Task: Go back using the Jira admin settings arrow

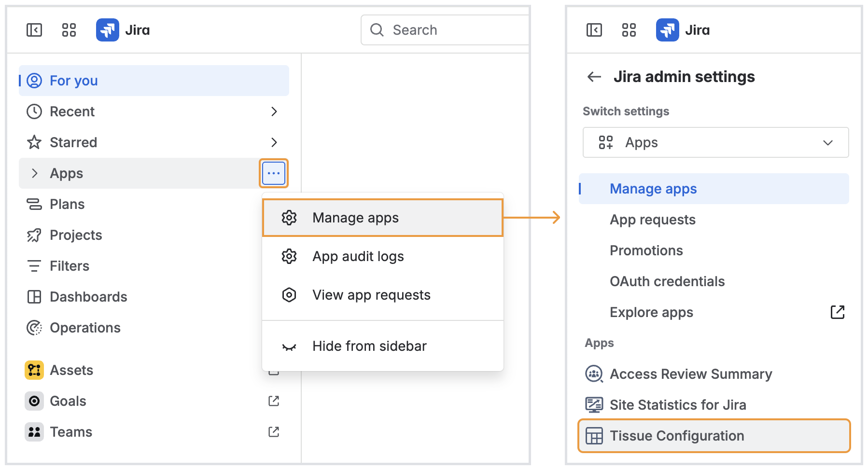Action: (x=594, y=77)
